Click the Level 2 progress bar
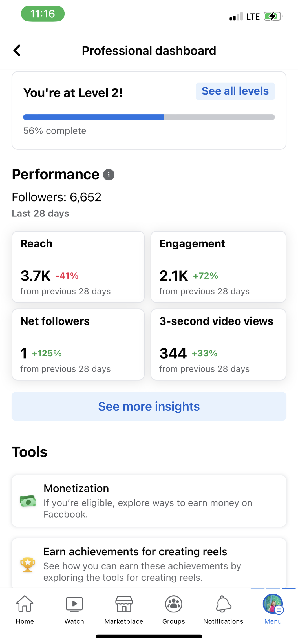Screen dimensions: 298x644 [149, 117]
